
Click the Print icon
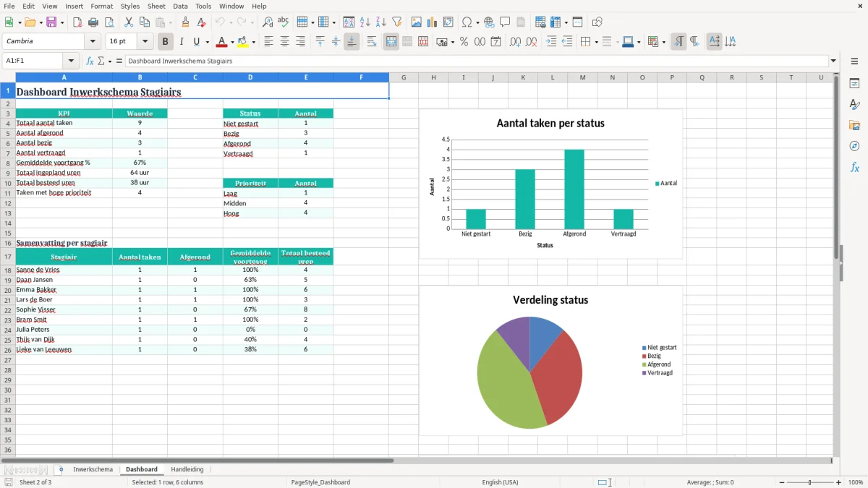click(x=93, y=22)
